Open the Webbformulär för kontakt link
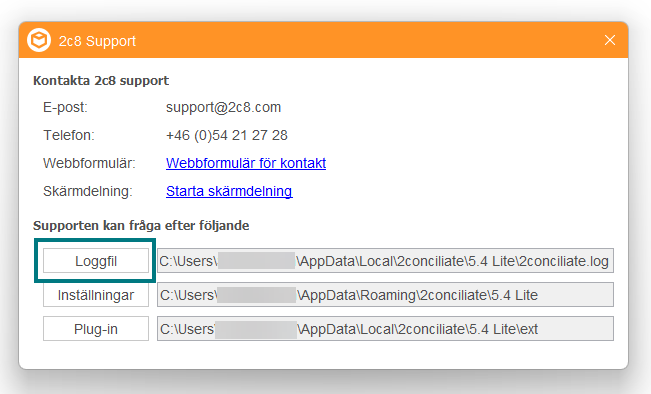The image size is (651, 394). tap(246, 163)
